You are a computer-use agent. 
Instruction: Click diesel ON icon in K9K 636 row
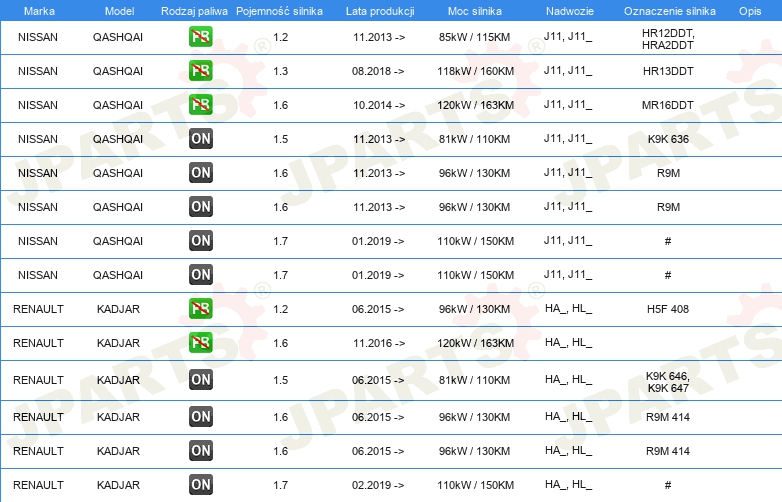200,139
